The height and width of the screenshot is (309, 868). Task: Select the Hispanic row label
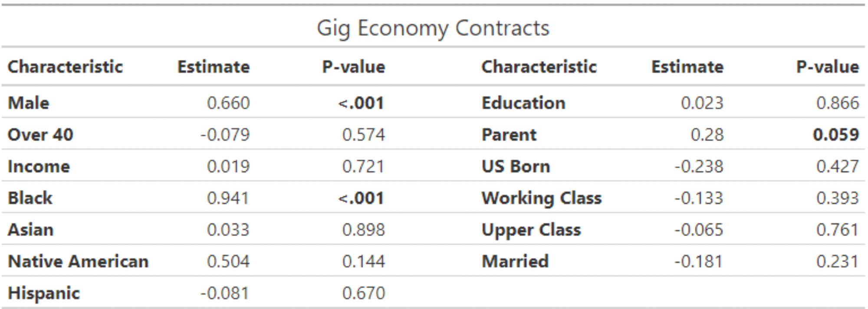tap(44, 293)
